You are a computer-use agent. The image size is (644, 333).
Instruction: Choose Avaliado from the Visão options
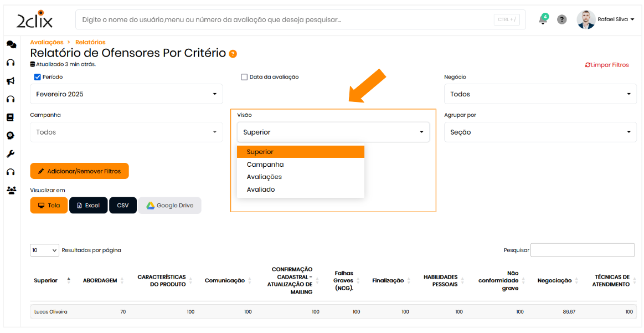[x=261, y=189]
